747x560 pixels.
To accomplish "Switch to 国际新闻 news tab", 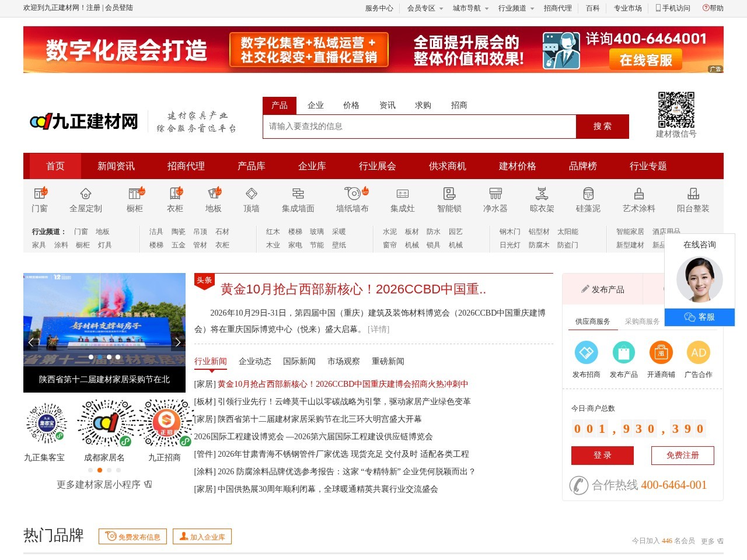I will 299,361.
